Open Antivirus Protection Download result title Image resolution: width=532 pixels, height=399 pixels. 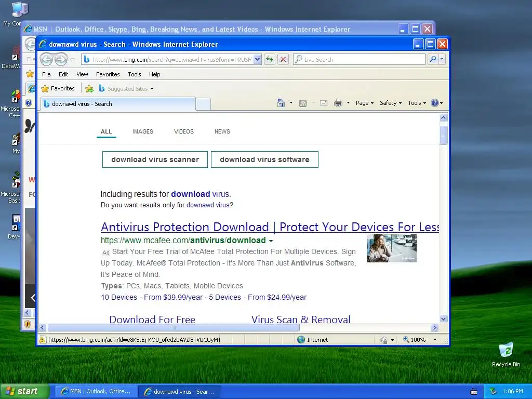click(270, 227)
